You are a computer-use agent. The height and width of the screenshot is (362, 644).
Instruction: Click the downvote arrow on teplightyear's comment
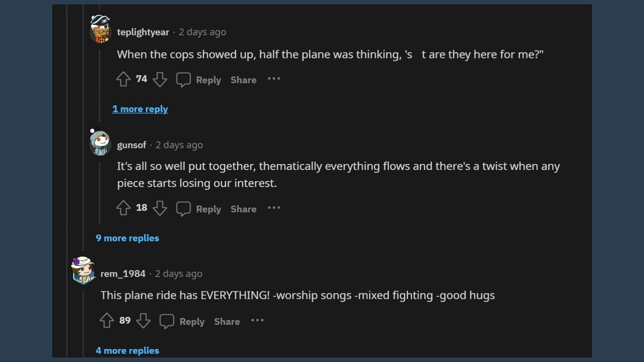159,79
